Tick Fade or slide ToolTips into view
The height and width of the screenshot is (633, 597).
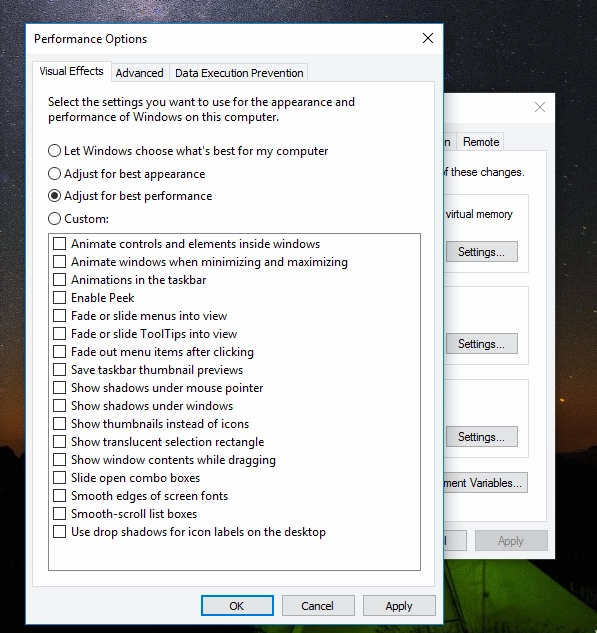click(x=60, y=334)
